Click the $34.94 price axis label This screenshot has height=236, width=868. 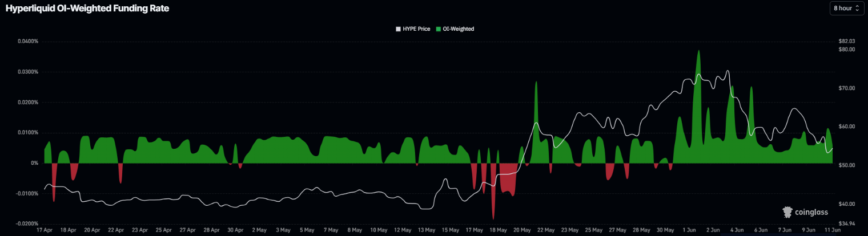click(847, 223)
